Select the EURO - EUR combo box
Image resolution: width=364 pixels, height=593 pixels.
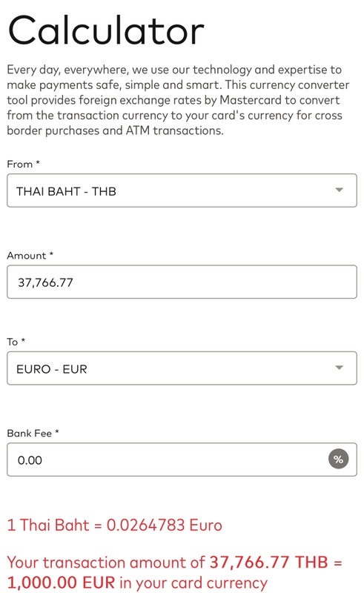pos(182,368)
